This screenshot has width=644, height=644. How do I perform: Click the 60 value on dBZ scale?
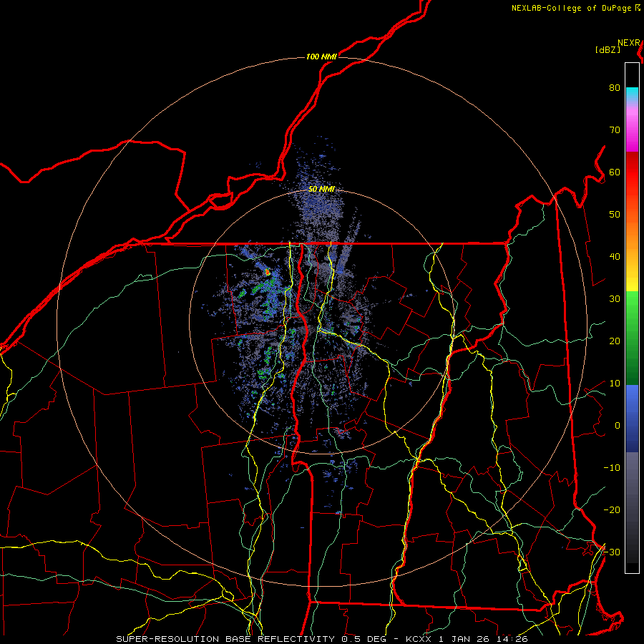pyautogui.click(x=615, y=172)
